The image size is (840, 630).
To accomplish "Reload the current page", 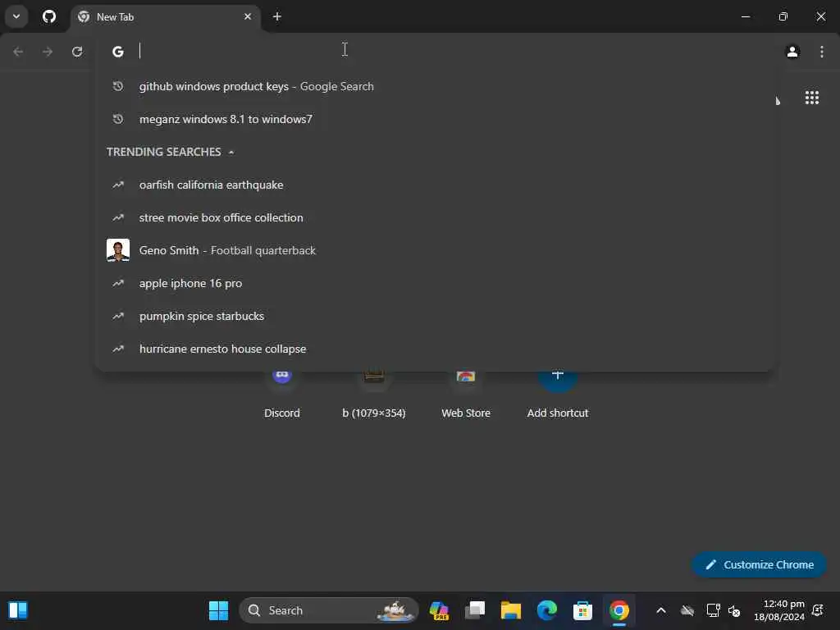I will 77,52.
